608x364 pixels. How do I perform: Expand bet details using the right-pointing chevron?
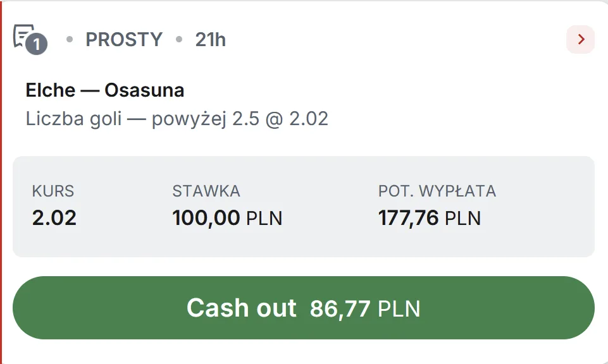[580, 39]
